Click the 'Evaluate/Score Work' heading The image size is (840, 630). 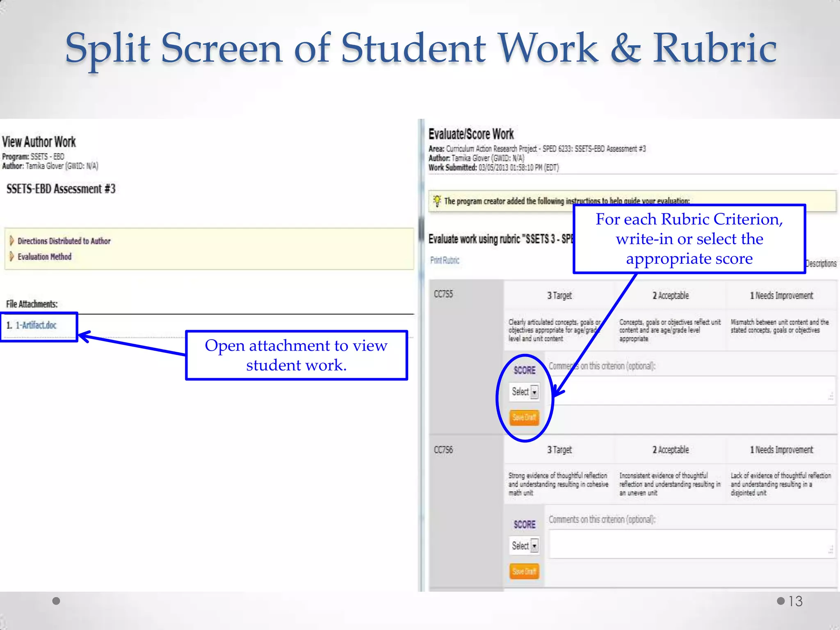pos(471,134)
